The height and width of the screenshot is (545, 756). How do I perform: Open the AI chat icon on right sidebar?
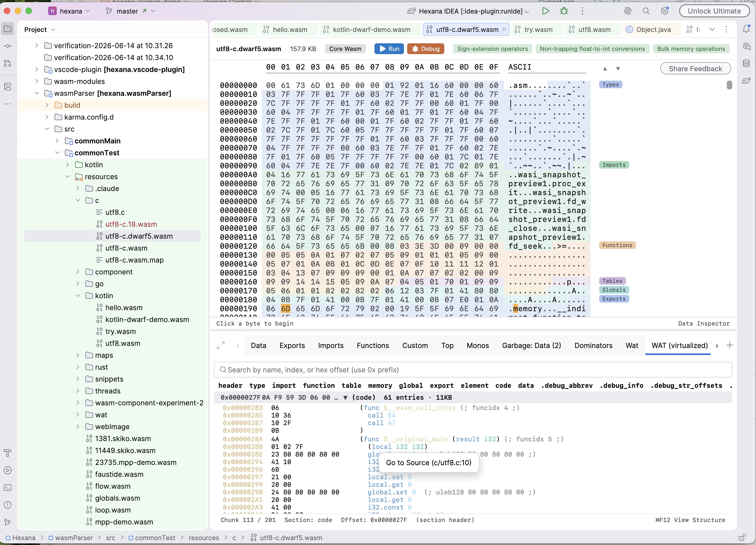pos(747,46)
